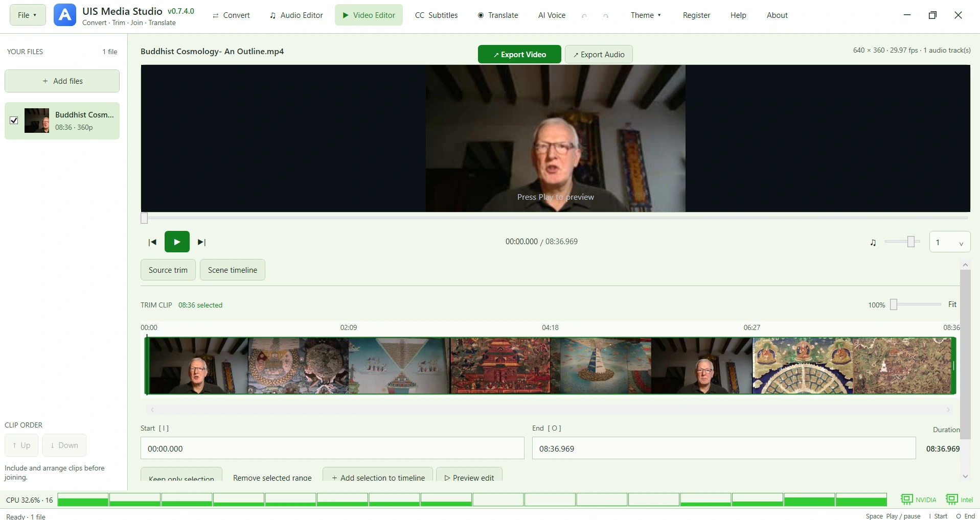Click panel scroll down arrow

pyautogui.click(x=965, y=476)
